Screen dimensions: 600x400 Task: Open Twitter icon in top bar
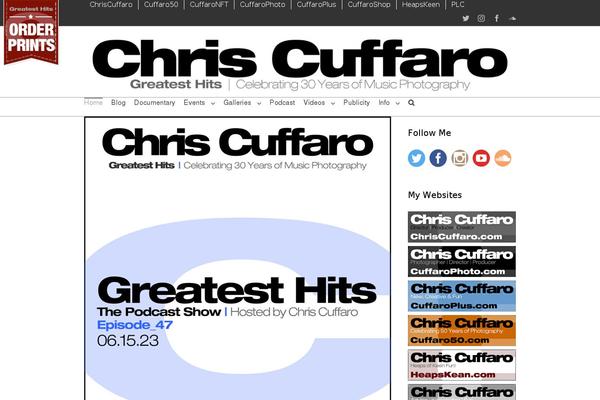pos(466,18)
